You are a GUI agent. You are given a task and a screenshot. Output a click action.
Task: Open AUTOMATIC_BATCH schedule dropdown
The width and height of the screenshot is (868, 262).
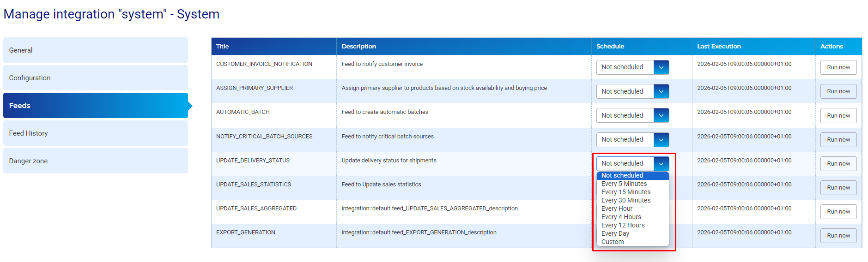pos(632,115)
